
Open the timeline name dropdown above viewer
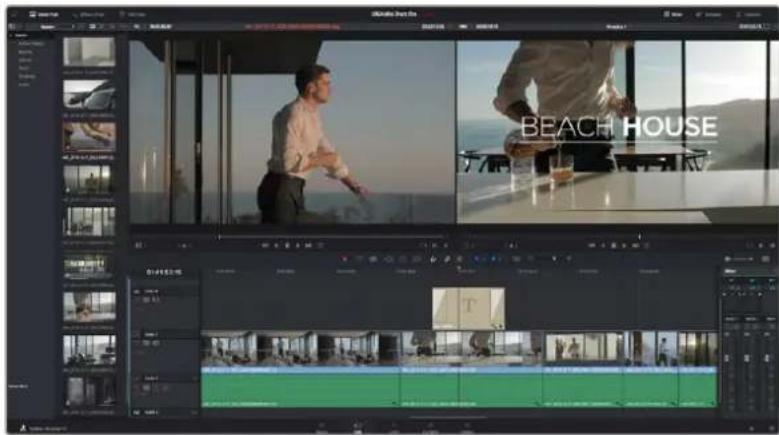[x=617, y=26]
